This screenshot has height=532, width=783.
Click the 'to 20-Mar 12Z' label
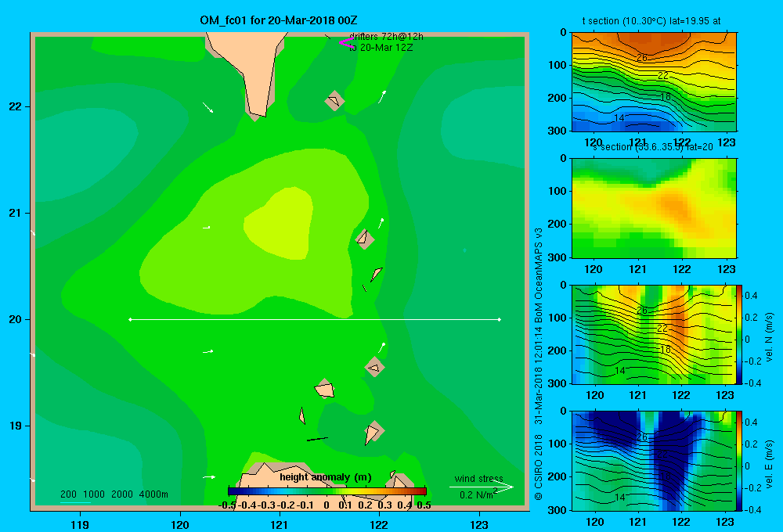381,48
